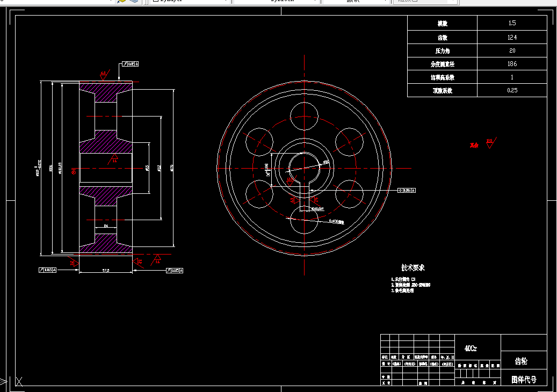This screenshot has height=392, width=557.
Task: Click the 0.25 clearance coefficient cell
Action: tap(512, 90)
